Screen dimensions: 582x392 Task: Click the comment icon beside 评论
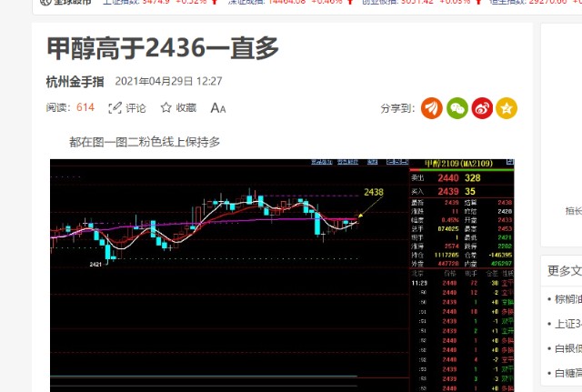coord(115,108)
